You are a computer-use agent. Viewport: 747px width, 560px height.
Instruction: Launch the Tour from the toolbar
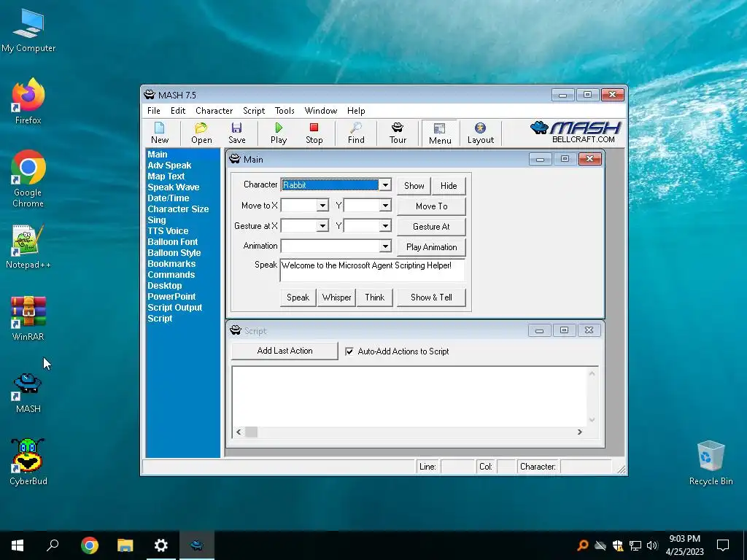(398, 133)
